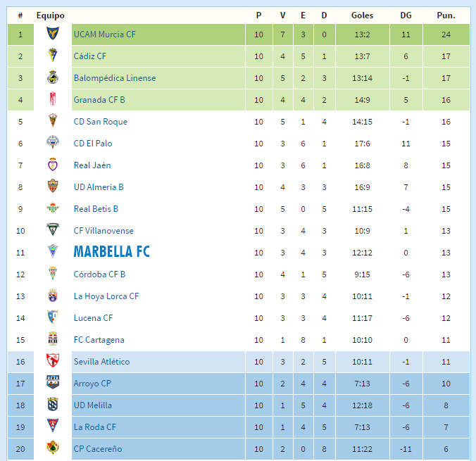Click the Cádiz CF club badge
The width and height of the screenshot is (476, 461).
(53, 55)
